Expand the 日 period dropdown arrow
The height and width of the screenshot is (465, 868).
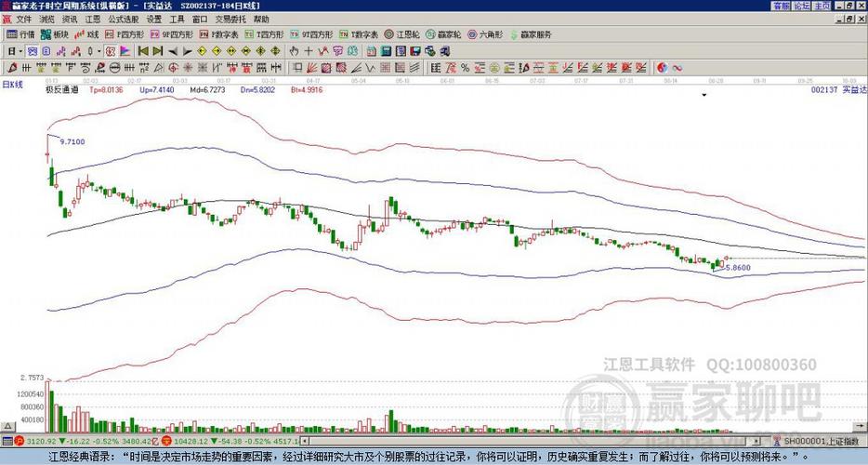20,51
